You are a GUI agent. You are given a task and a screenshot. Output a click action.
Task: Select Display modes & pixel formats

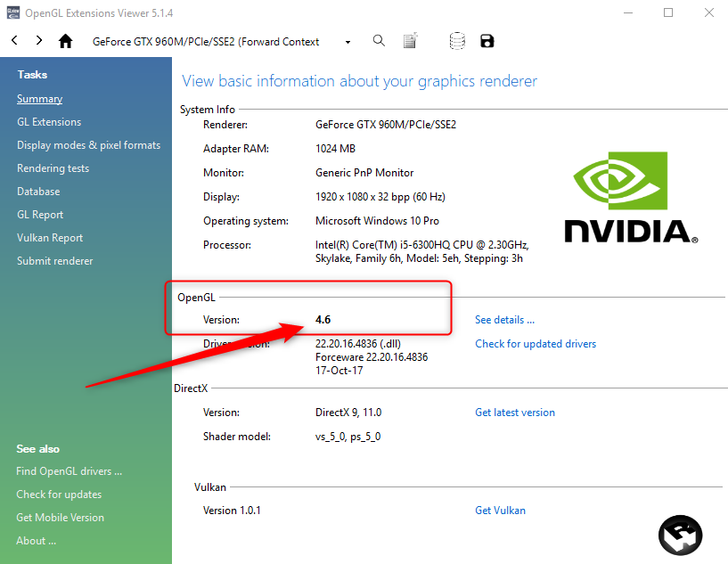[x=88, y=145]
